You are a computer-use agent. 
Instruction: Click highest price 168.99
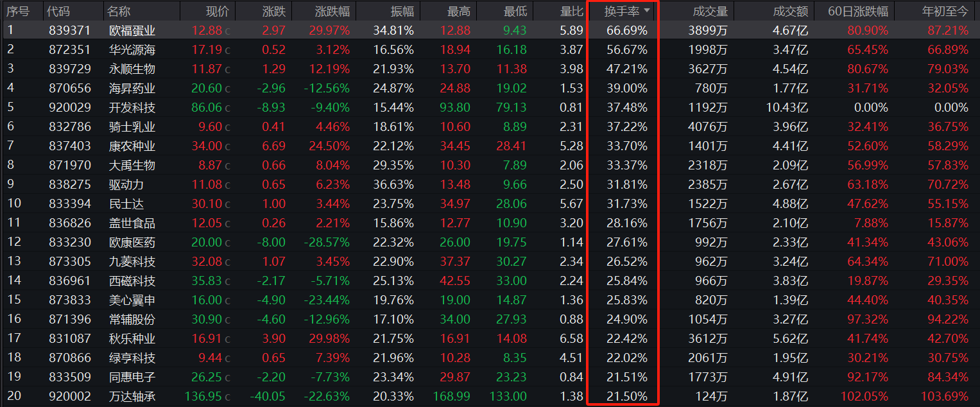pos(452,396)
